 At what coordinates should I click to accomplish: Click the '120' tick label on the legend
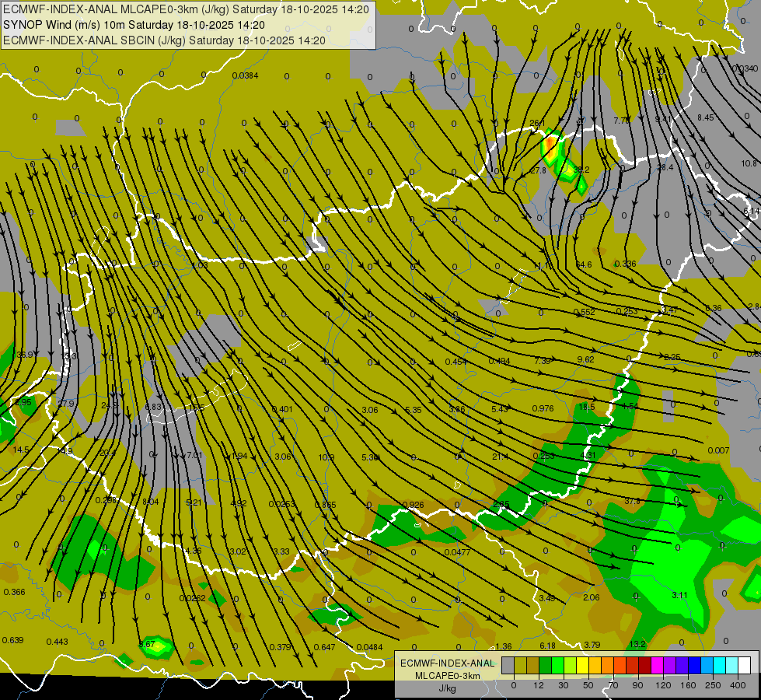pyautogui.click(x=664, y=685)
